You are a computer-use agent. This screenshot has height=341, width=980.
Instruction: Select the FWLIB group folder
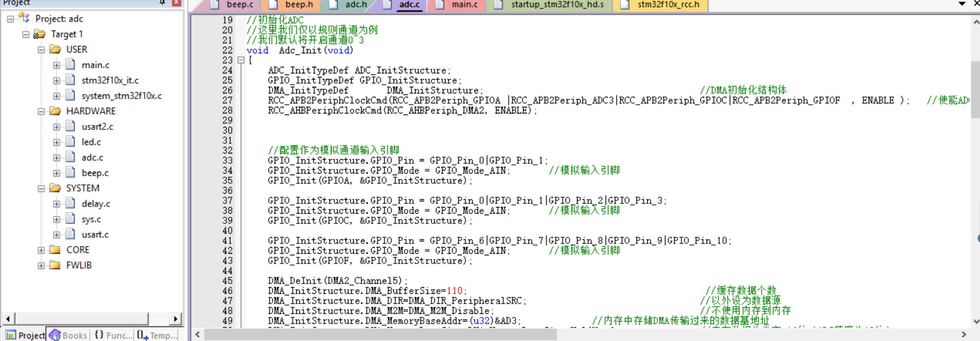point(79,265)
